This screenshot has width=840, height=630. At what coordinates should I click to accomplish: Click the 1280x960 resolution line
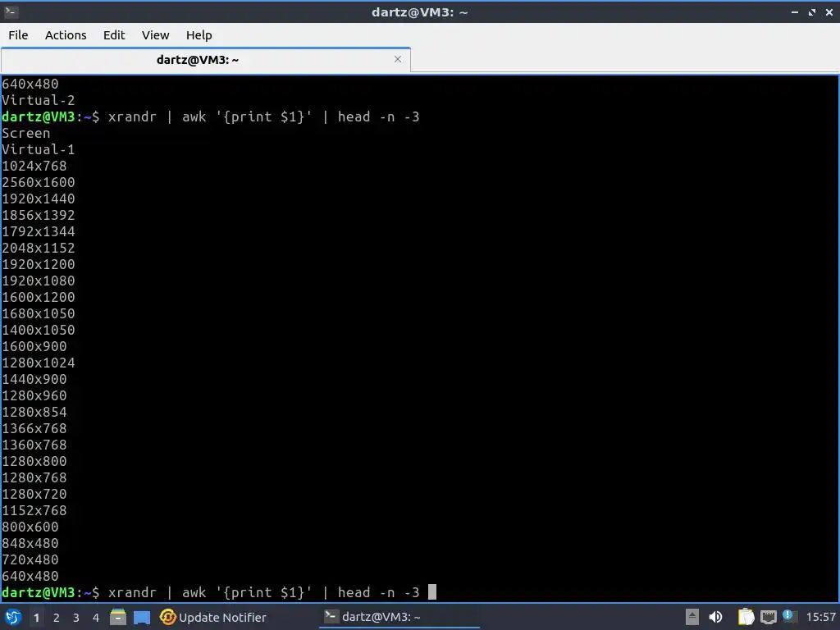[34, 396]
